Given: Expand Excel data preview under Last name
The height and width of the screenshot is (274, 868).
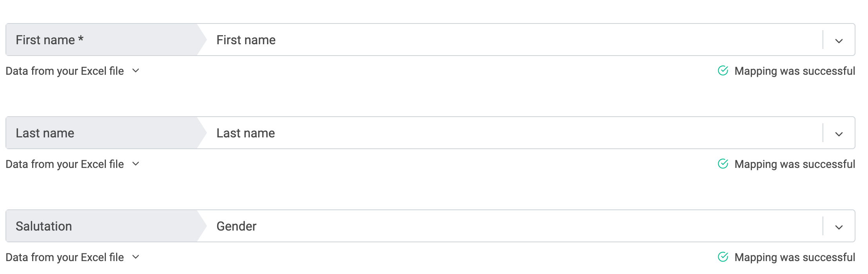Looking at the screenshot, I should 136,164.
